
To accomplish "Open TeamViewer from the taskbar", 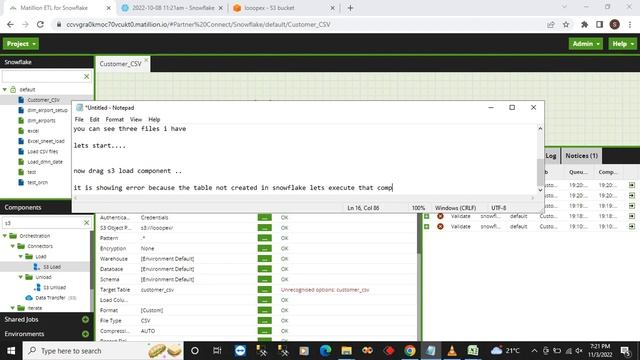I will [240, 351].
